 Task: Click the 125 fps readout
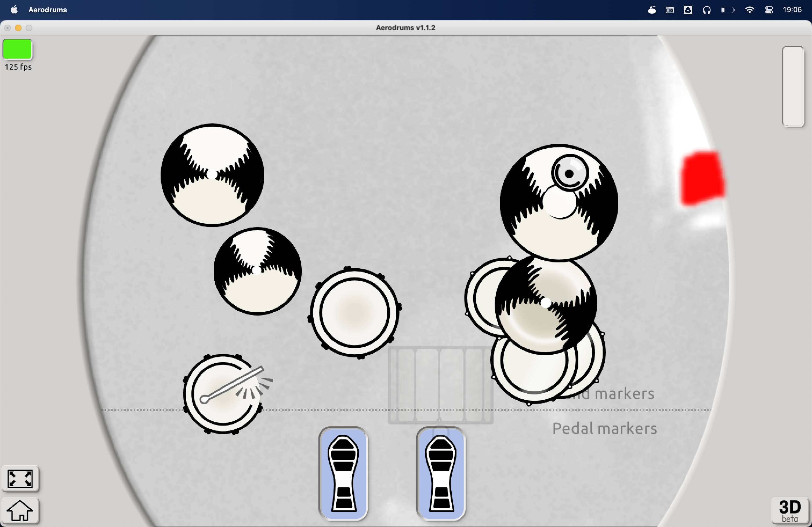click(18, 67)
